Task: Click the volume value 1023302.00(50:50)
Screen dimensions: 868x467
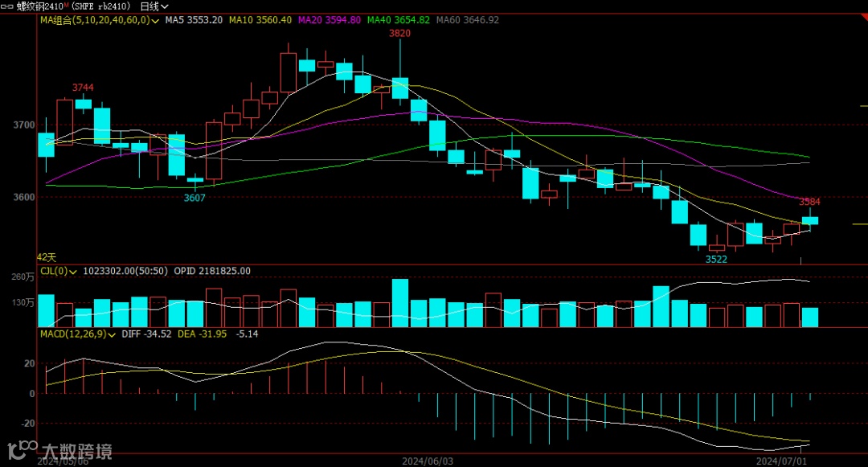Action: (x=125, y=271)
